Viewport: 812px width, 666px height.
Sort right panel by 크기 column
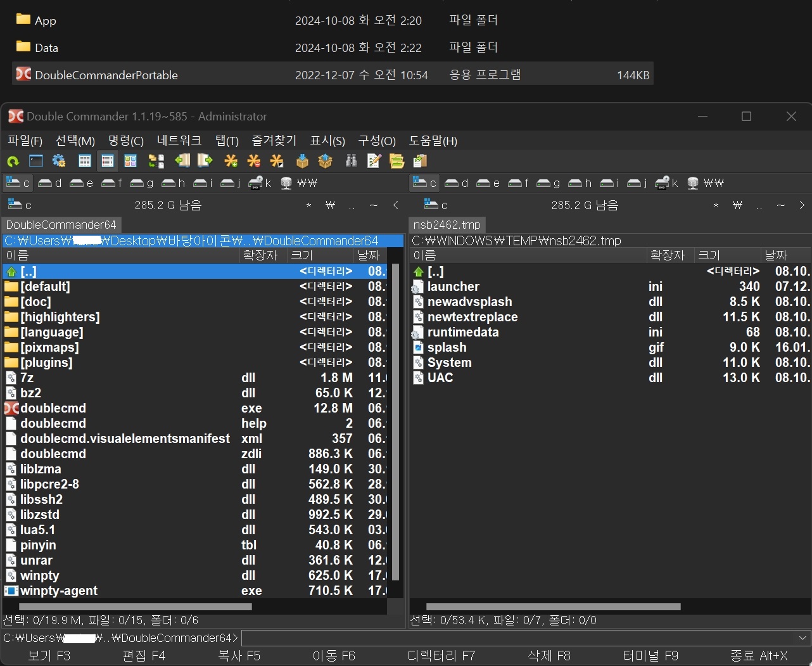pos(727,255)
